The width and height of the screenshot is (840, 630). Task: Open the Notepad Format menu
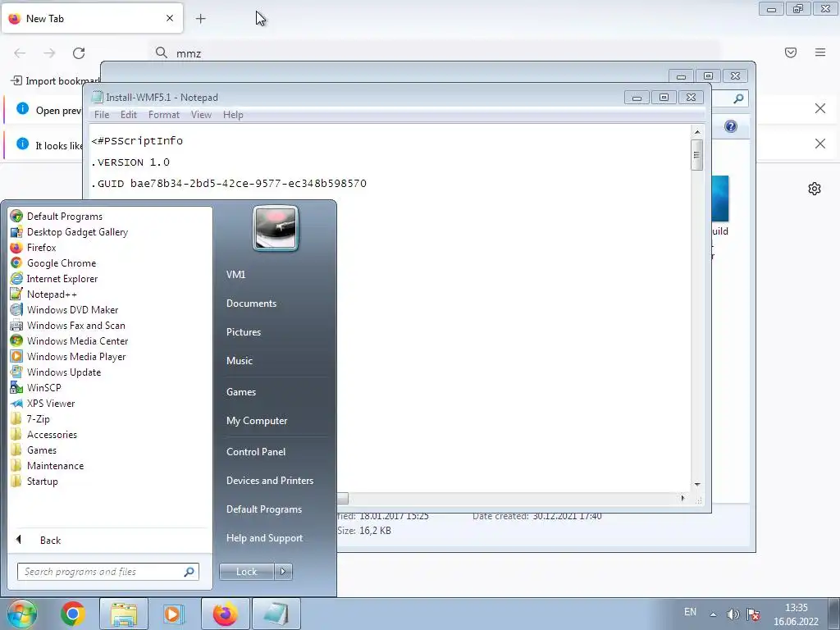164,115
